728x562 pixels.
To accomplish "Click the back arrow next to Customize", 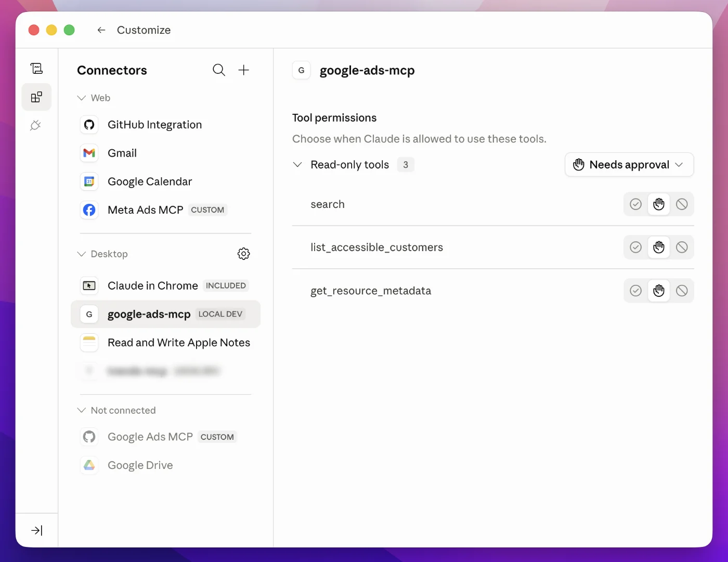I will (x=101, y=30).
